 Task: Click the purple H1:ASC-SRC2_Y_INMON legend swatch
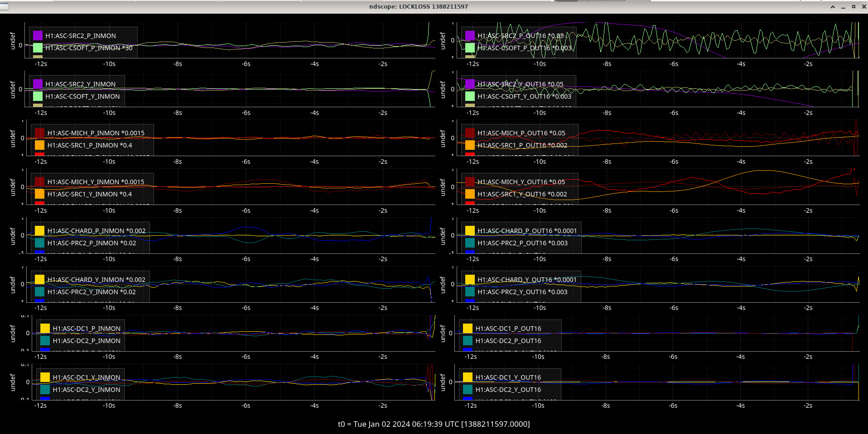(38, 84)
